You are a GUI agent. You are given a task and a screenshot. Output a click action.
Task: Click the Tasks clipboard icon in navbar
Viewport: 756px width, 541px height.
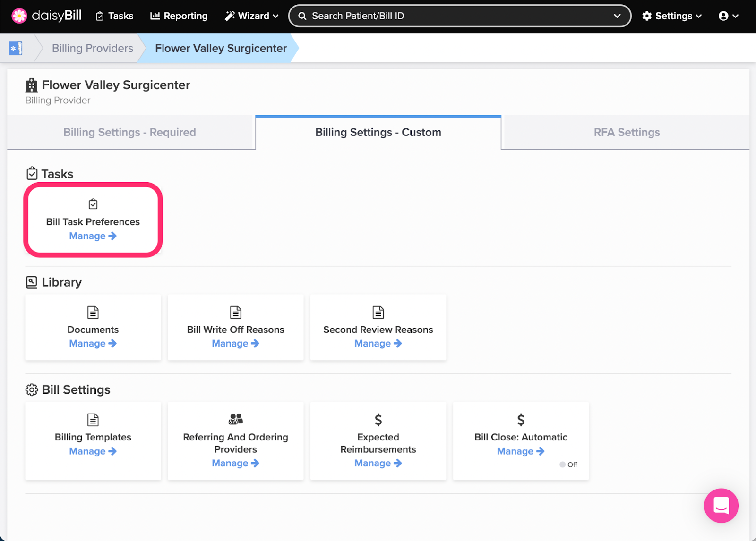(100, 16)
